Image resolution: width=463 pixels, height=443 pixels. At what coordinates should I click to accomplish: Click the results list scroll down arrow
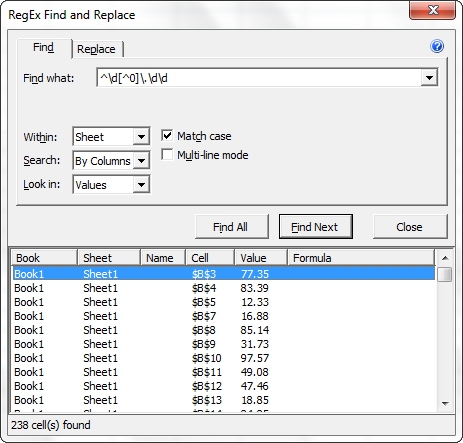pos(445,404)
